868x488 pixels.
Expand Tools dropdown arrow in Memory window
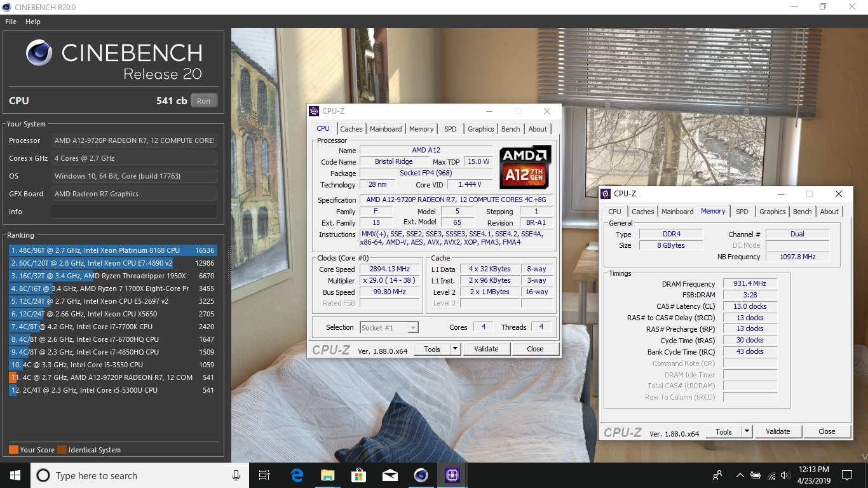click(x=747, y=431)
